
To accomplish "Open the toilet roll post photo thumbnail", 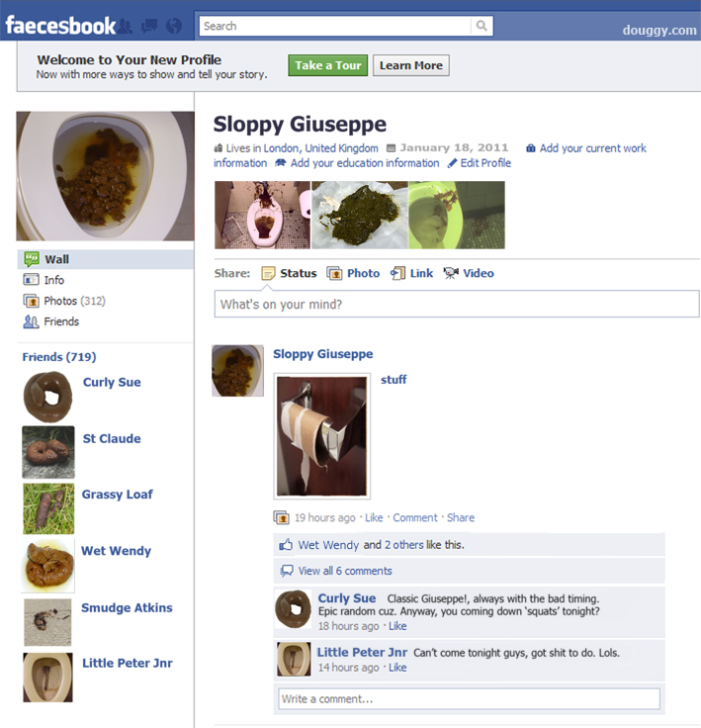I will coord(321,436).
